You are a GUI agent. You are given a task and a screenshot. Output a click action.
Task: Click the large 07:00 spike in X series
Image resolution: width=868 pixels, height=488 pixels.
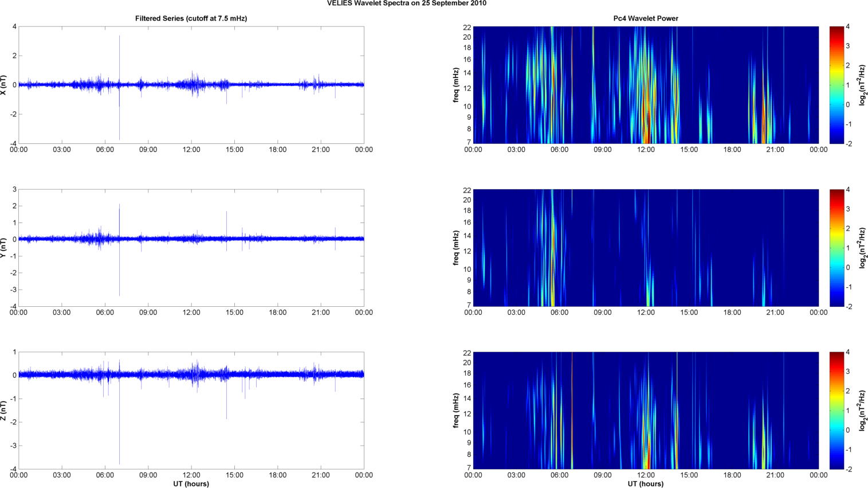coord(119,57)
